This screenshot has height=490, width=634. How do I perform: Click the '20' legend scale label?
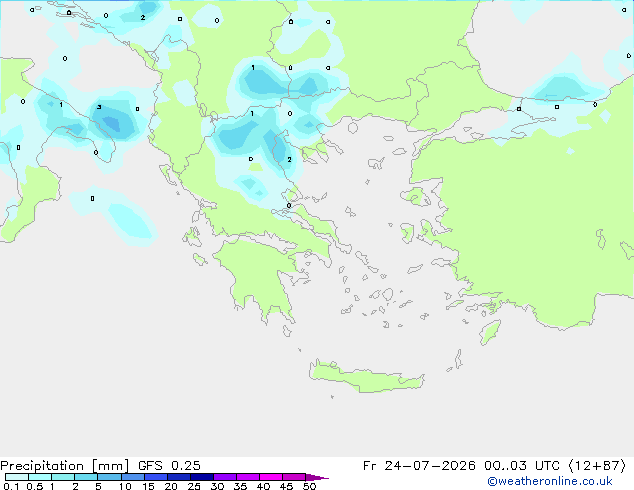[x=171, y=486]
